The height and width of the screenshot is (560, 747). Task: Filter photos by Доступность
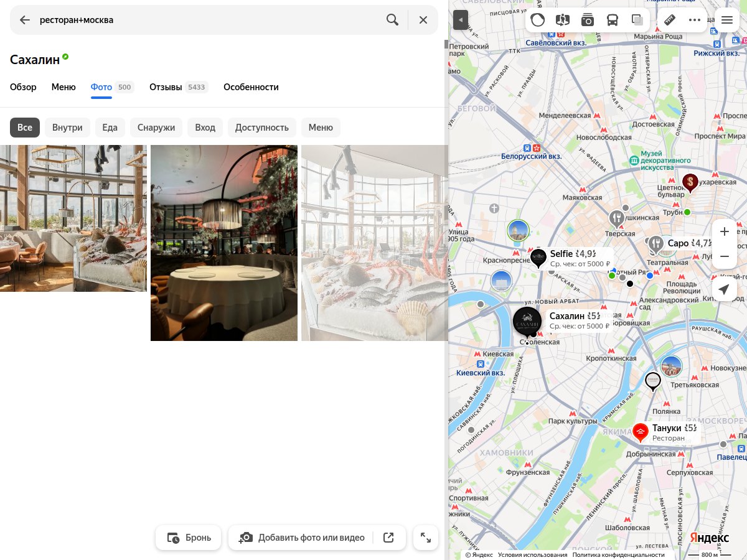pos(262,128)
